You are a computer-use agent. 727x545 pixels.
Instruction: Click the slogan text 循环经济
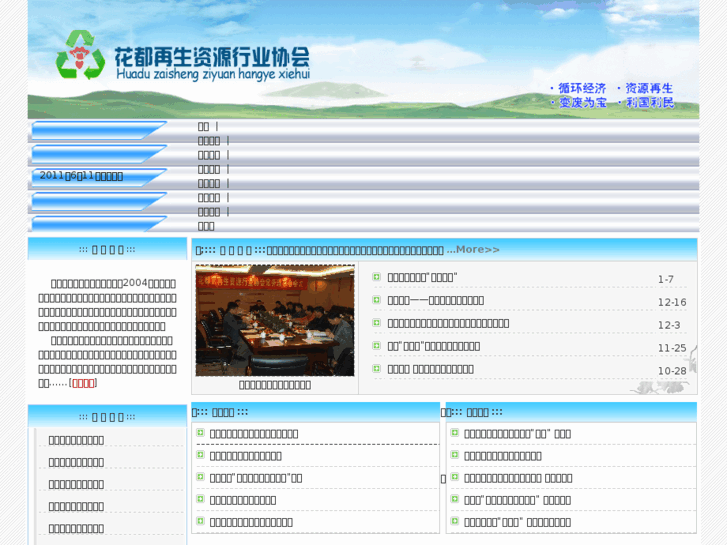tap(582, 88)
